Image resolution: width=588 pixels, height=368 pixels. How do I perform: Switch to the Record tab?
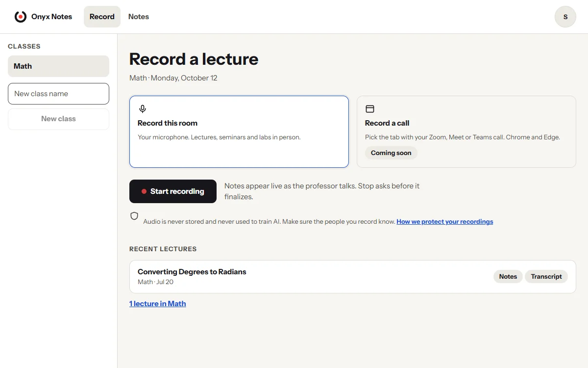click(x=102, y=17)
